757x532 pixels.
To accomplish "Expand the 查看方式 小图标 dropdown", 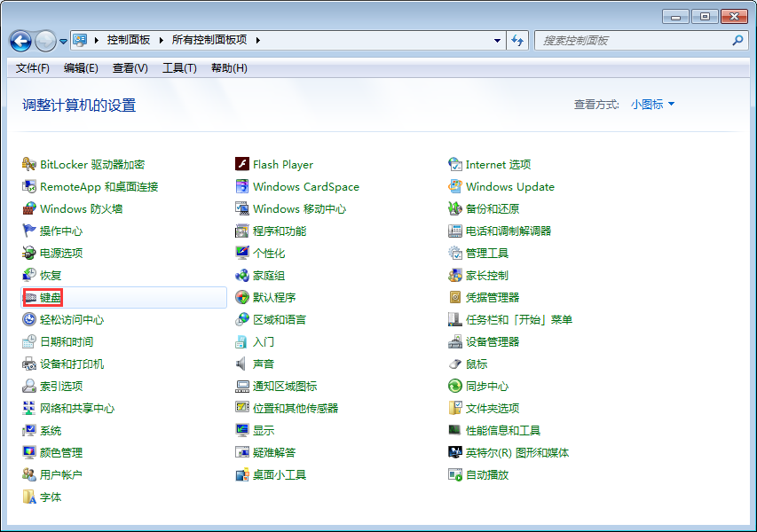I will coord(653,104).
